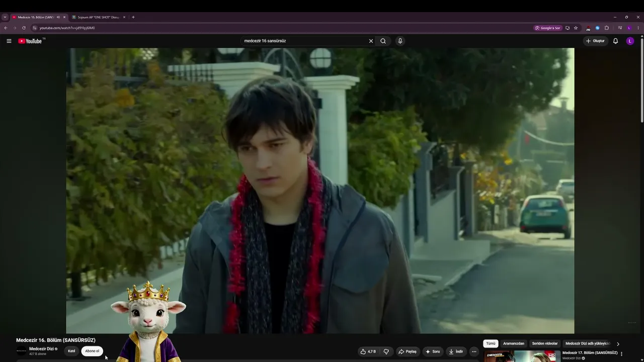Click the page vertical scrollbar thumb
The height and width of the screenshot is (362, 644).
tap(642, 79)
